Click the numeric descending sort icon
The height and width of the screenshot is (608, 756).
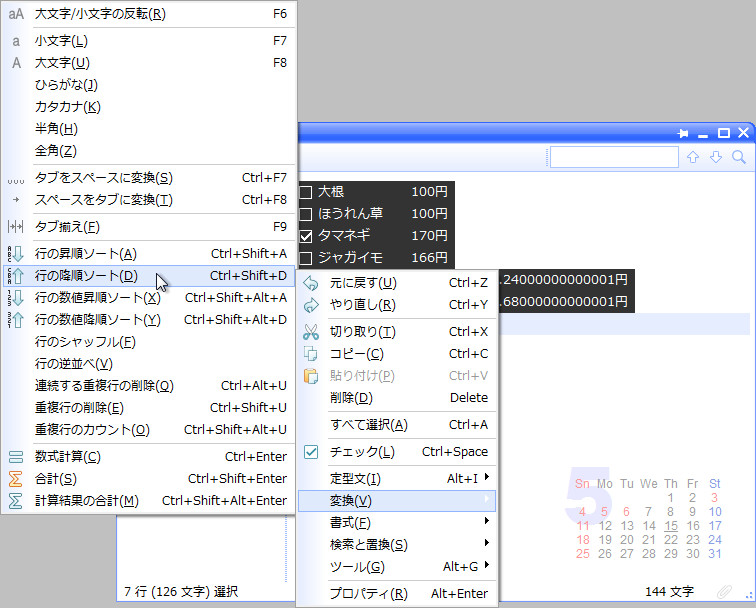16,320
